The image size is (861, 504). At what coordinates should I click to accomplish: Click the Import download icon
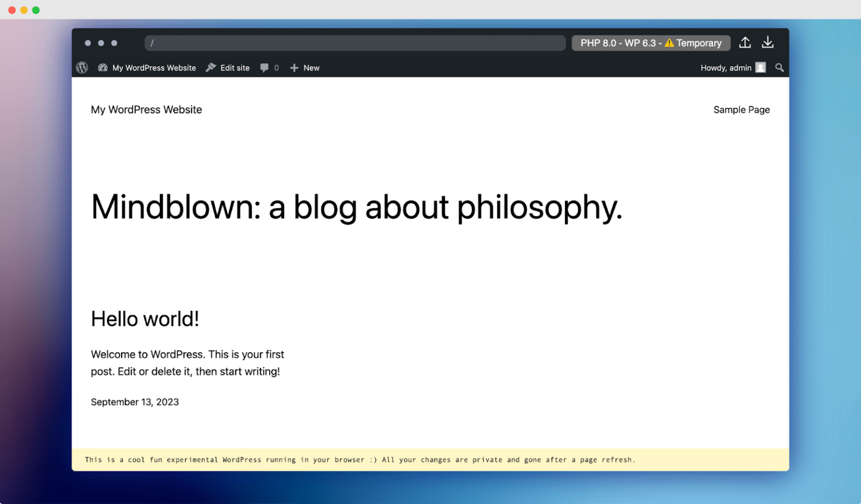767,43
